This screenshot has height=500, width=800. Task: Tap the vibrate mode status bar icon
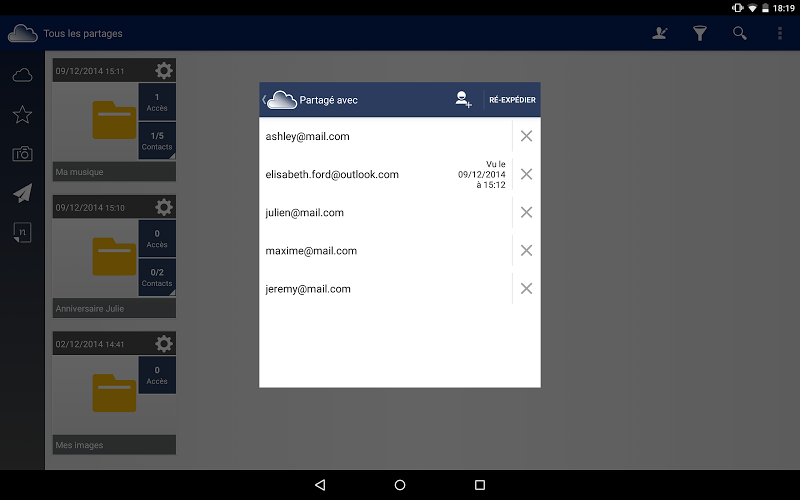click(x=737, y=8)
